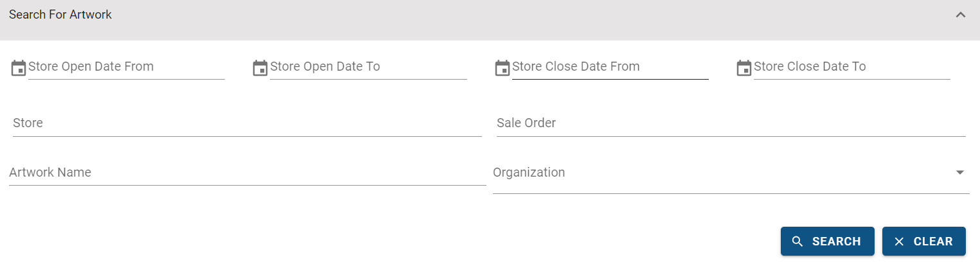Reset filters with the CLEAR button
Image resolution: width=980 pixels, height=264 pixels.
coord(924,242)
